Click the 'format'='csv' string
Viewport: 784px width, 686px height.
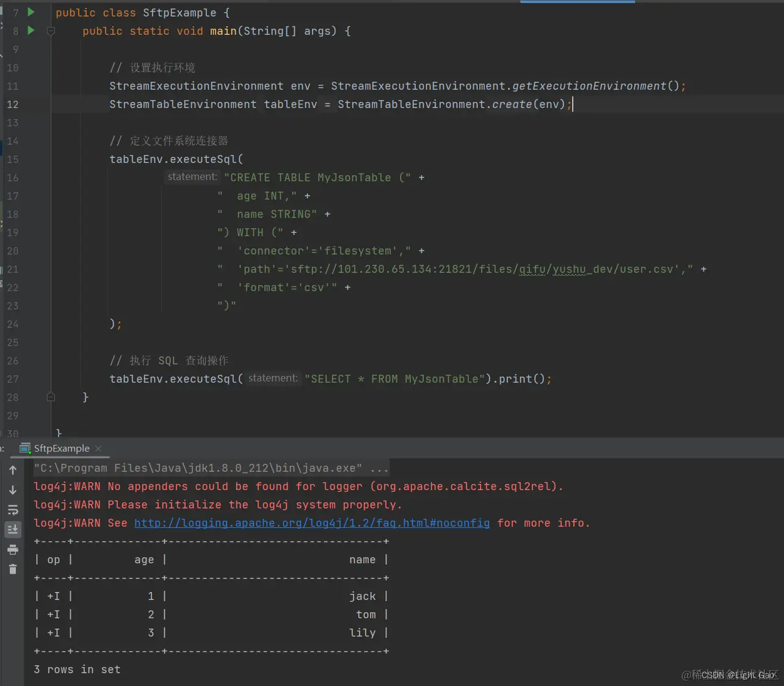click(x=287, y=287)
